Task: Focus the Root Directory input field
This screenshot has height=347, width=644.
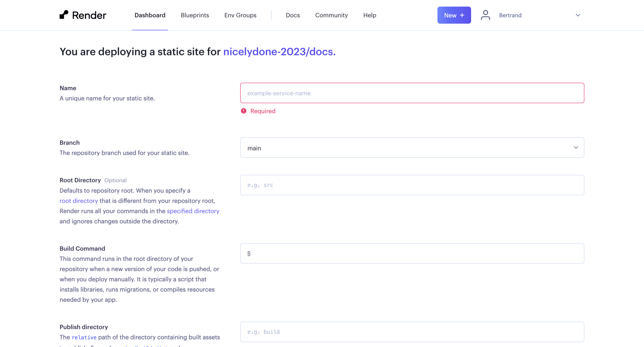Action: pos(412,185)
